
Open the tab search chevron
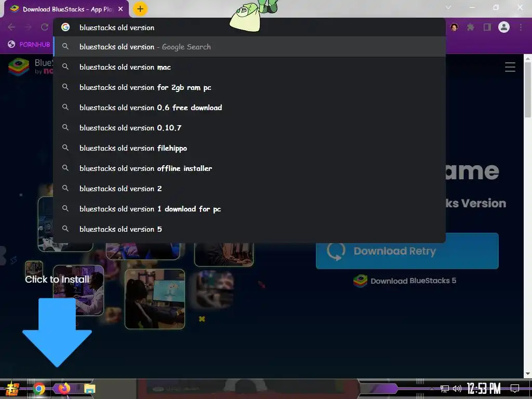click(448, 7)
